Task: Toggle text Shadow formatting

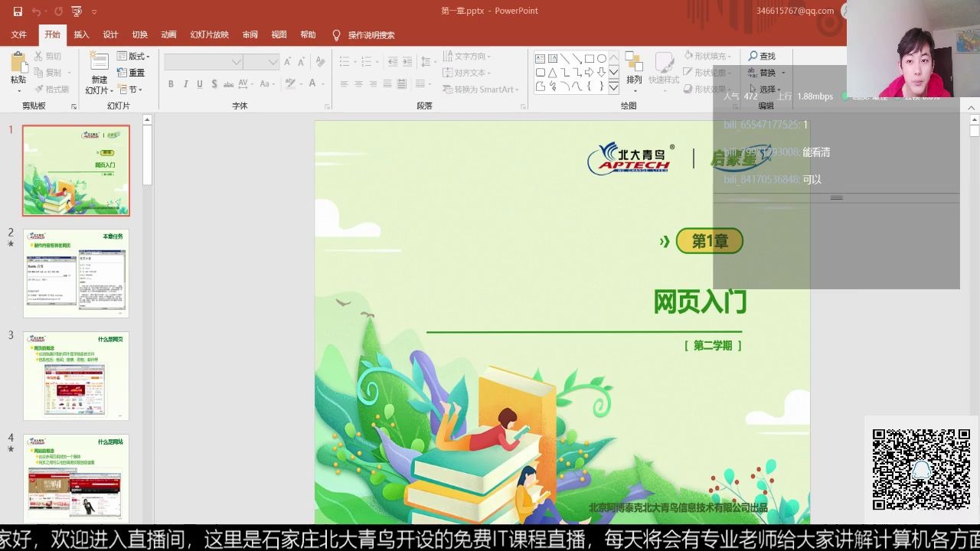Action: 214,84
